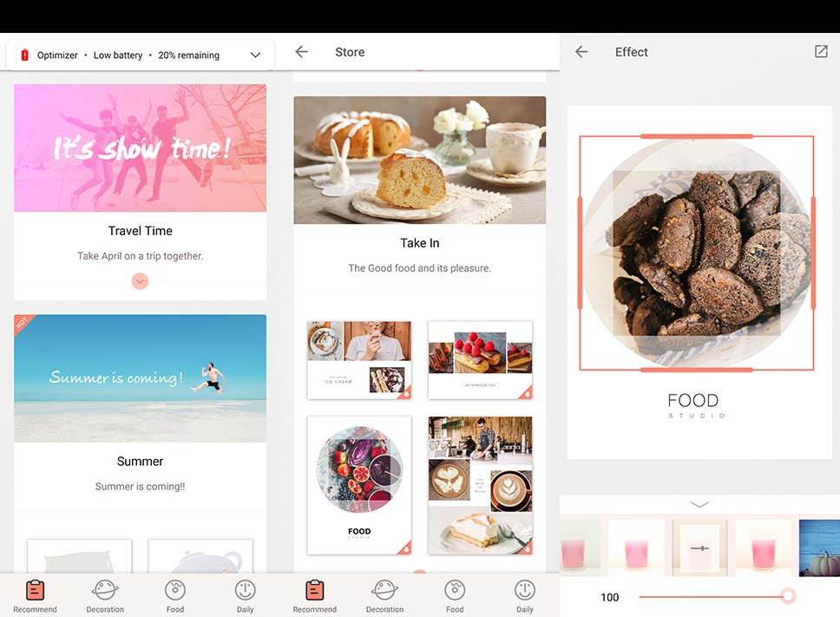The image size is (840, 617).
Task: Collapse the filter strip with the down chevron
Action: click(x=699, y=504)
